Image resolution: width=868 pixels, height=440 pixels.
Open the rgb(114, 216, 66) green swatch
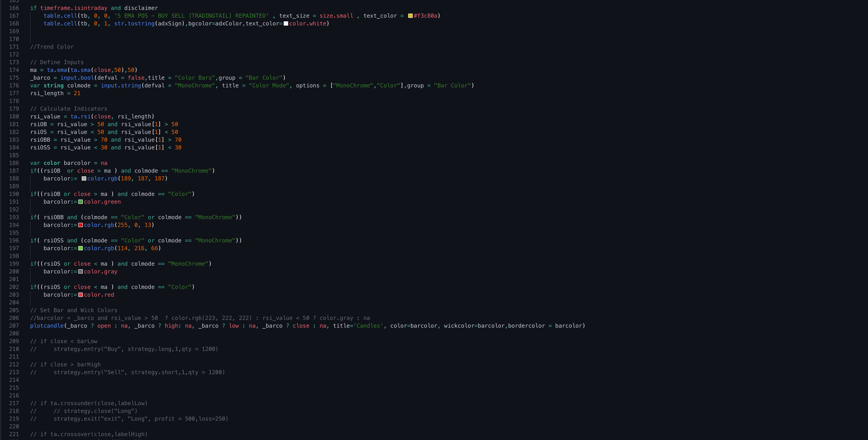tap(80, 248)
